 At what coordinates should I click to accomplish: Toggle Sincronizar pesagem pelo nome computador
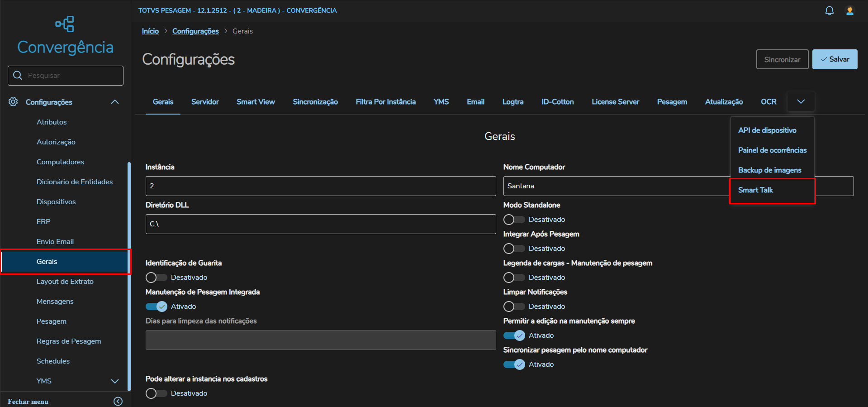pos(514,364)
